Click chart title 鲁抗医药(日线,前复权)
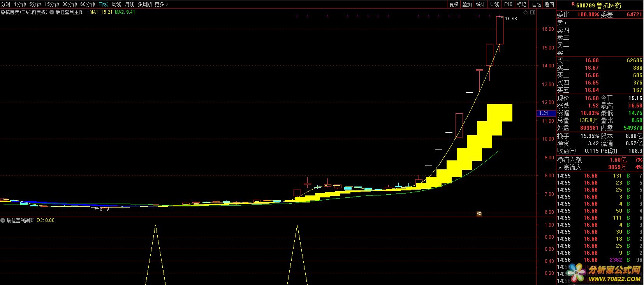644x285 pixels. (24, 12)
